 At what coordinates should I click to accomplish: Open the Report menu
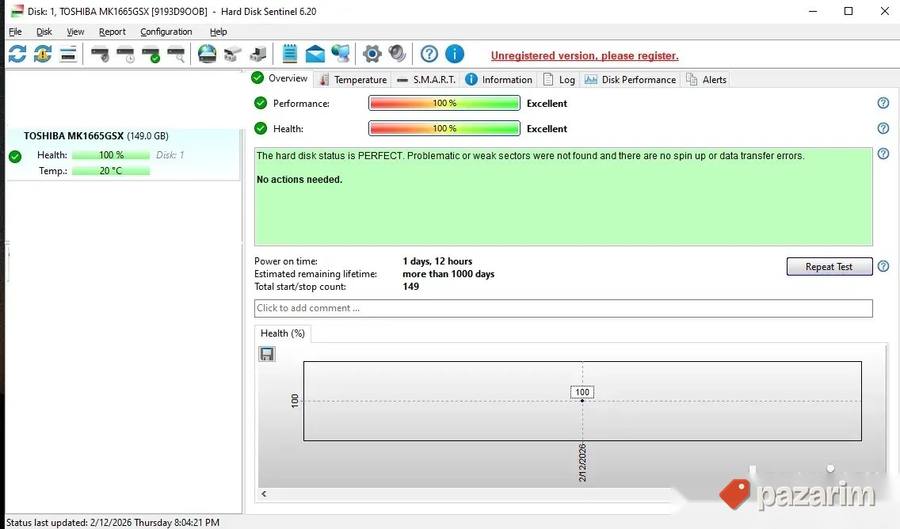[x=112, y=32]
